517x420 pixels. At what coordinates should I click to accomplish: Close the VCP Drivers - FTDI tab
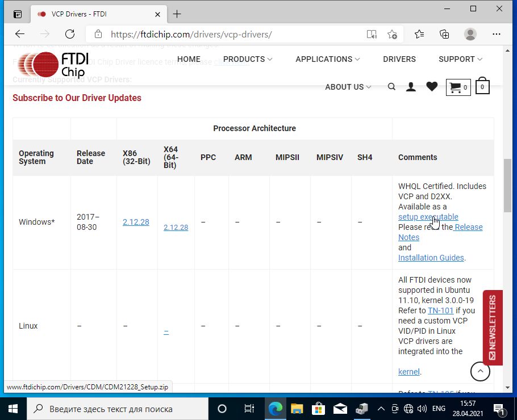click(157, 15)
